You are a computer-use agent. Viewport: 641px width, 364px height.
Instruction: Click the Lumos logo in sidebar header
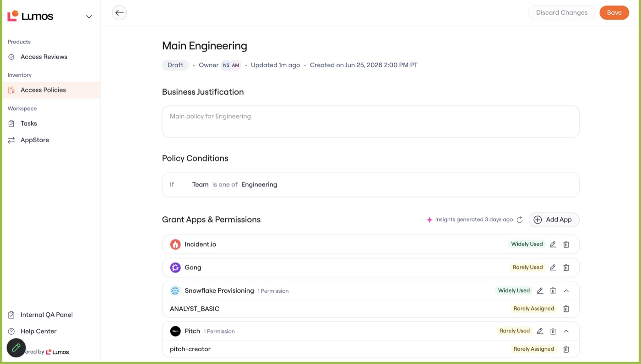coord(30,16)
